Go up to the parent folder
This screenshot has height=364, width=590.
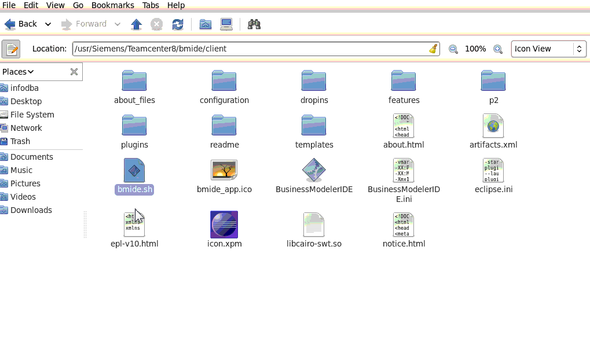click(136, 24)
